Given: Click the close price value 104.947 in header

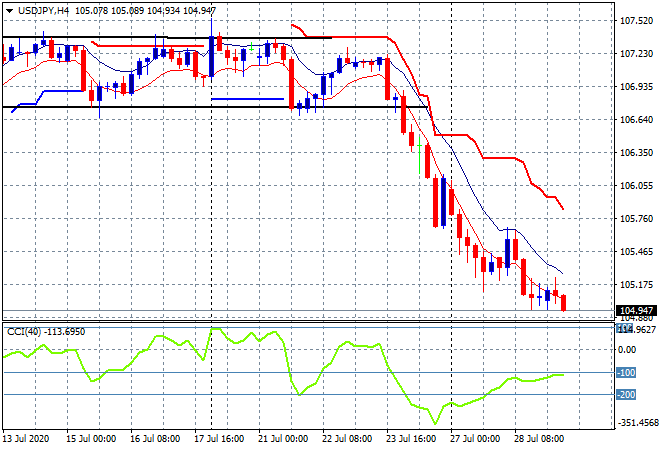Looking at the screenshot, I should [200, 11].
